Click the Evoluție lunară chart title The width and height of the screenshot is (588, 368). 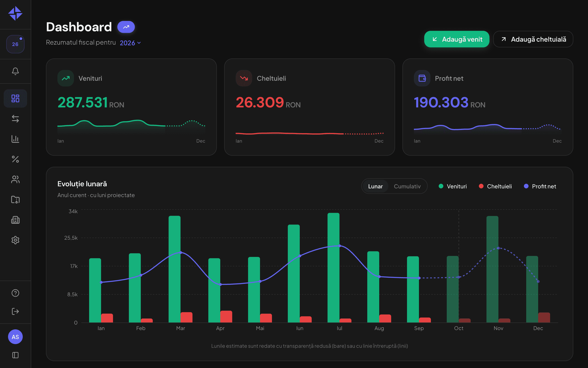[82, 184]
